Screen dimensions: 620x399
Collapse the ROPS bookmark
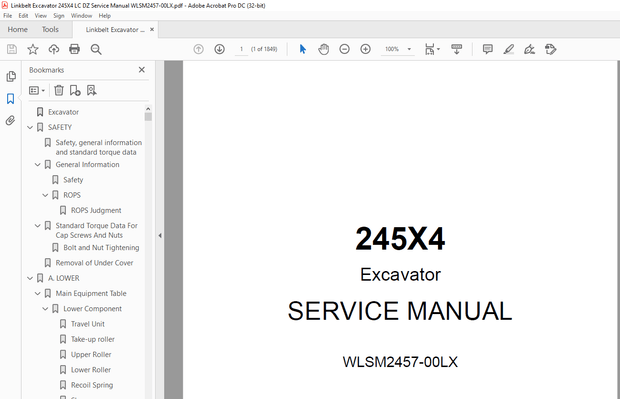pyautogui.click(x=45, y=195)
